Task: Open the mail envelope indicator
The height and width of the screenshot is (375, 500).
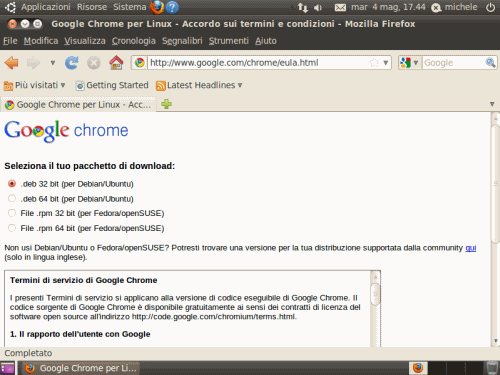Action: (340, 7)
